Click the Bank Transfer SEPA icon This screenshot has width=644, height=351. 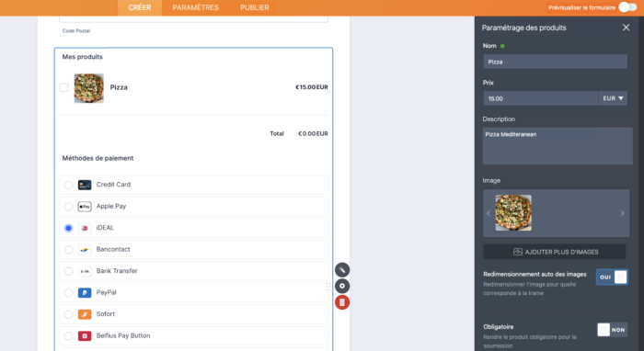click(x=85, y=271)
